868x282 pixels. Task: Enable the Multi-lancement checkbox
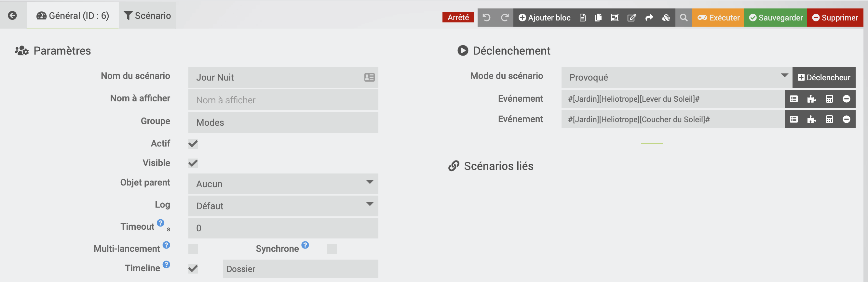193,249
